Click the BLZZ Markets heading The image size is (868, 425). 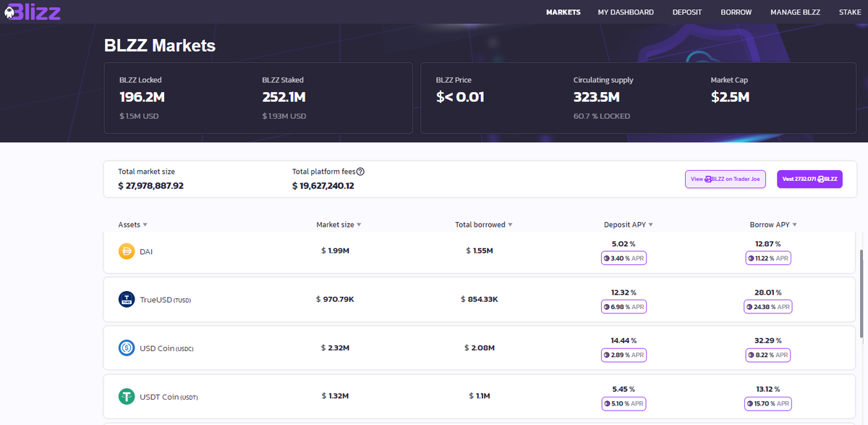pos(160,46)
